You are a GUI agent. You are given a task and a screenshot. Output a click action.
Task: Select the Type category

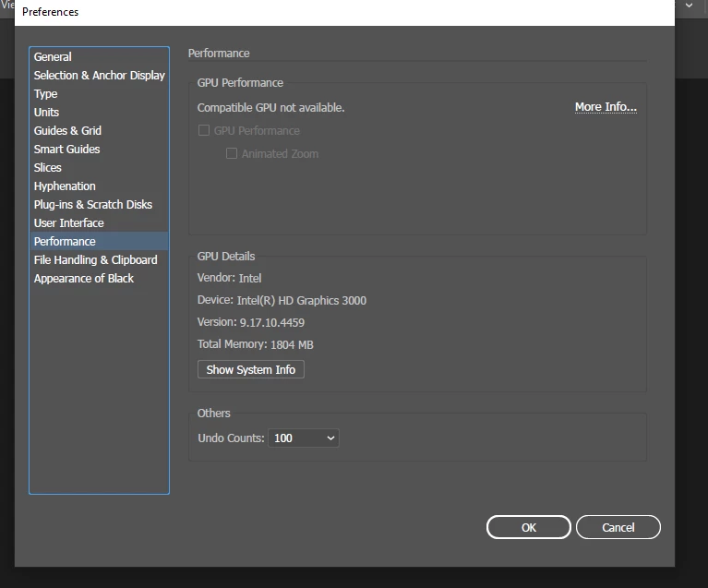(x=99, y=94)
